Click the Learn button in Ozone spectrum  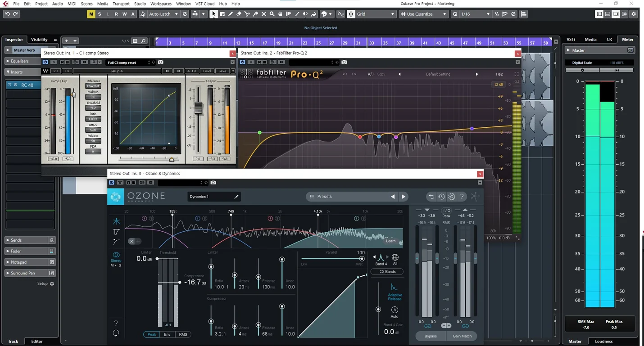point(390,241)
